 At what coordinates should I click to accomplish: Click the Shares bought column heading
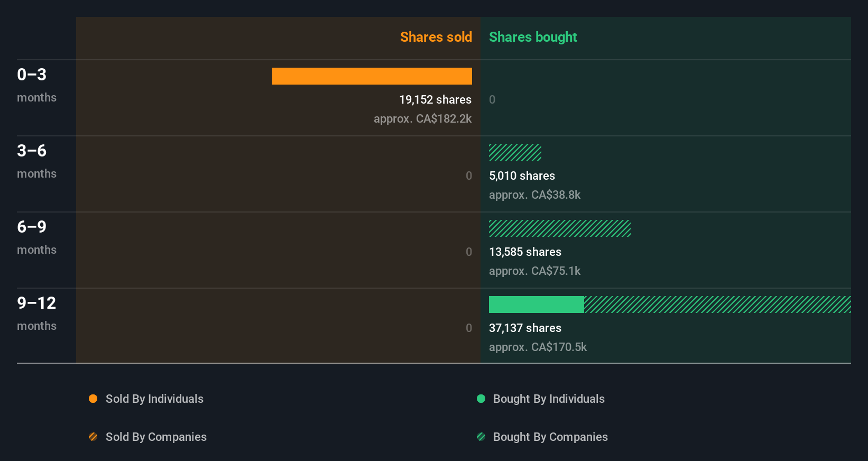click(533, 37)
